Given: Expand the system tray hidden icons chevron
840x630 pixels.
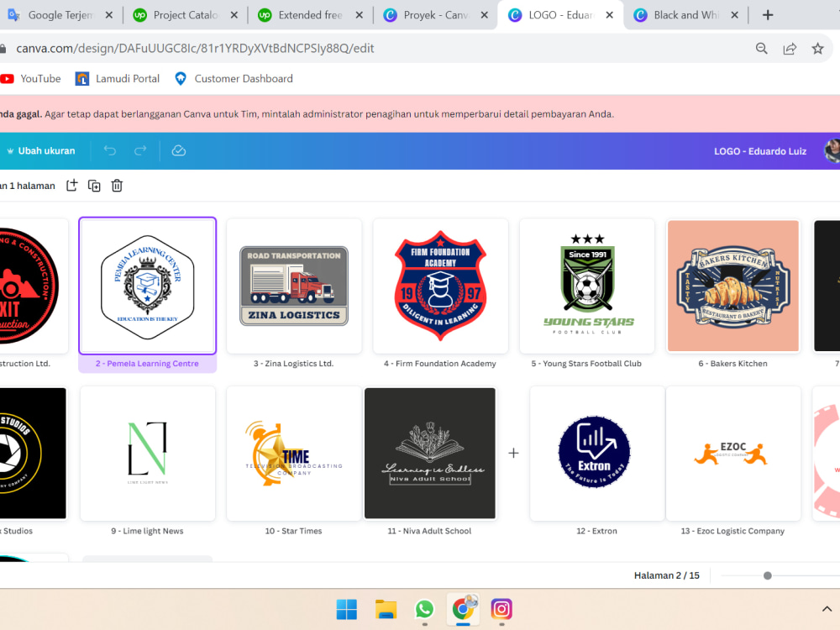Looking at the screenshot, I should coord(827,609).
